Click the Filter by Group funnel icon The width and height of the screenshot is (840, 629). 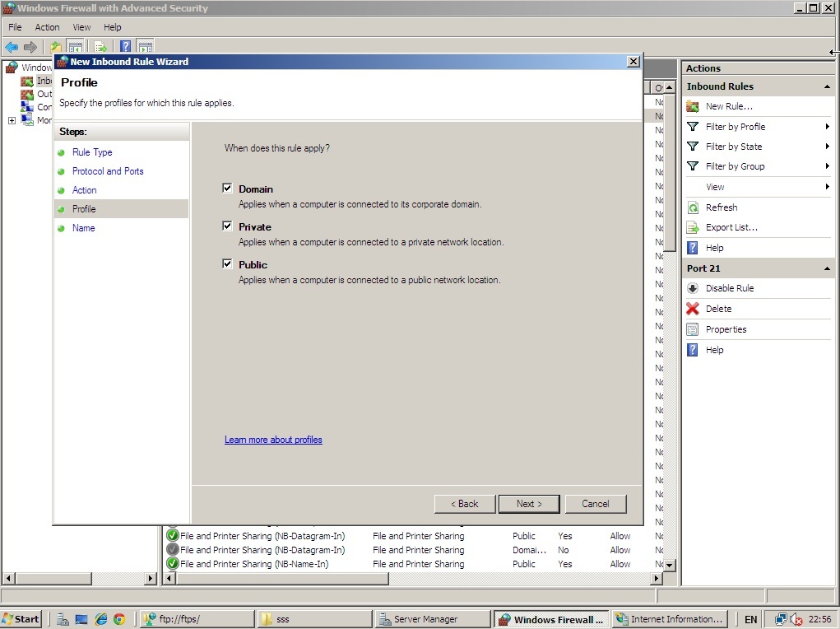tap(693, 166)
